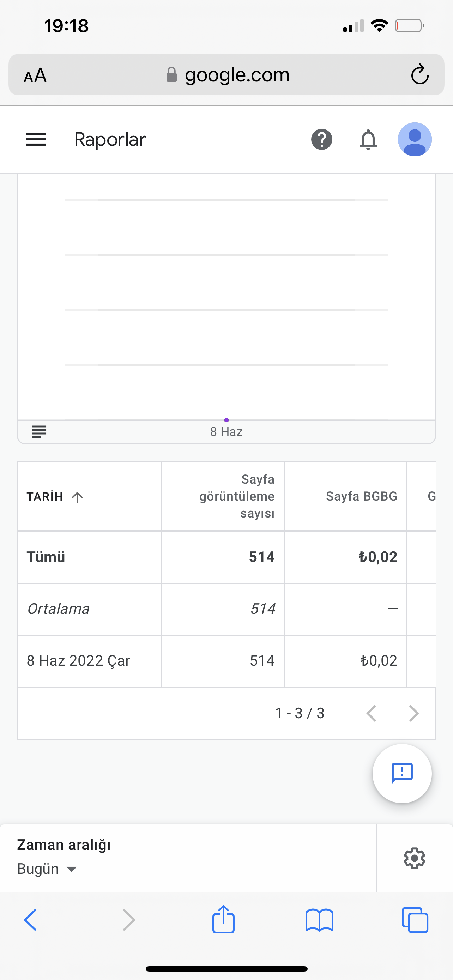Screen dimensions: 453x980
Task: Go back with Safari's back arrow
Action: (30, 920)
